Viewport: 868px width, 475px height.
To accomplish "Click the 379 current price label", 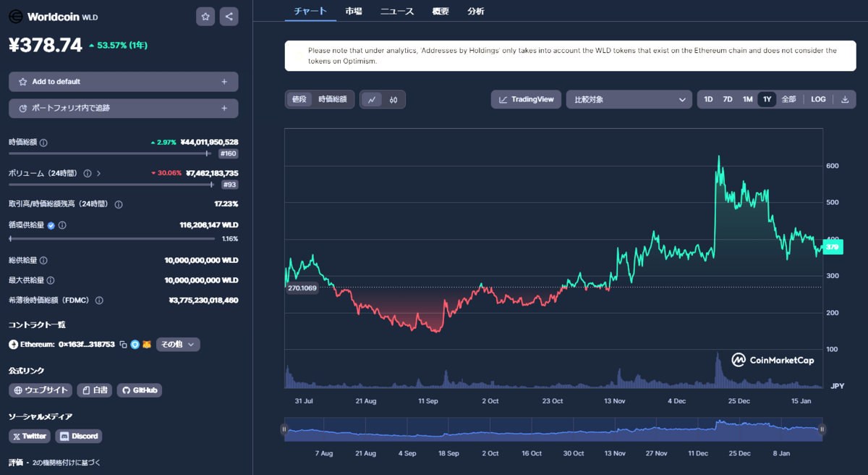I will point(833,248).
